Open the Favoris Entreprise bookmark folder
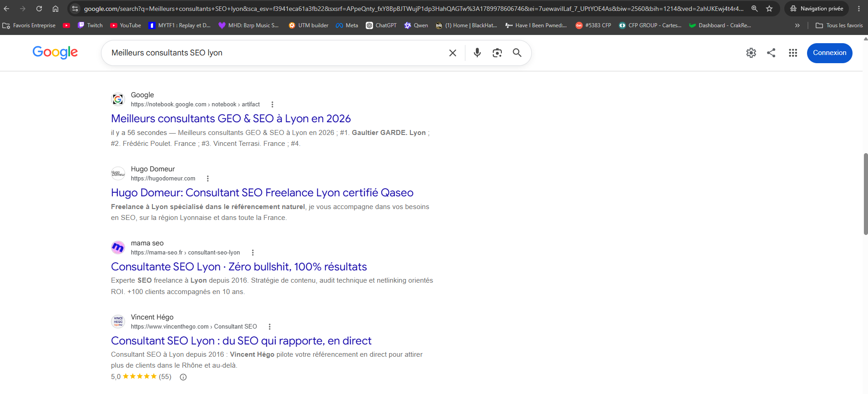868x394 pixels. click(29, 25)
